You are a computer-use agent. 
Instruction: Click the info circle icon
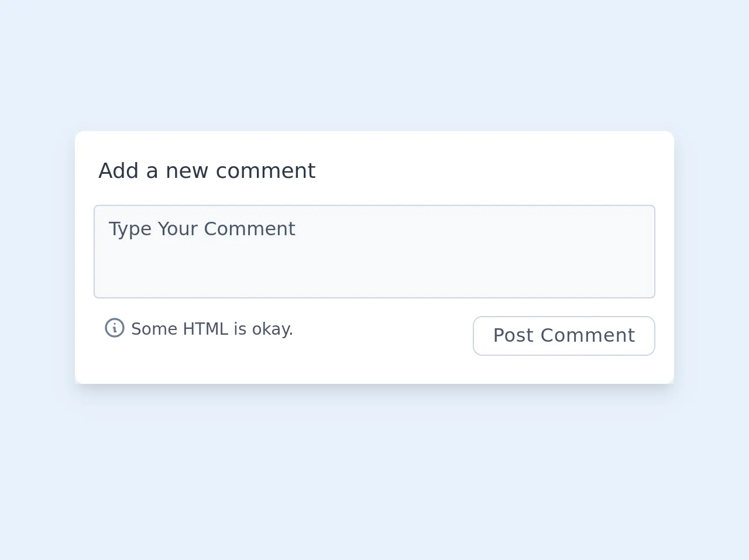[115, 328]
